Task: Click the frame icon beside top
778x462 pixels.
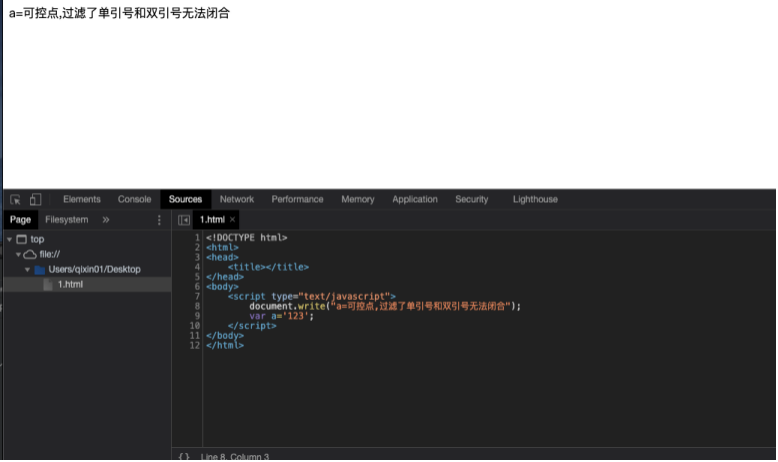Action: [x=21, y=240]
